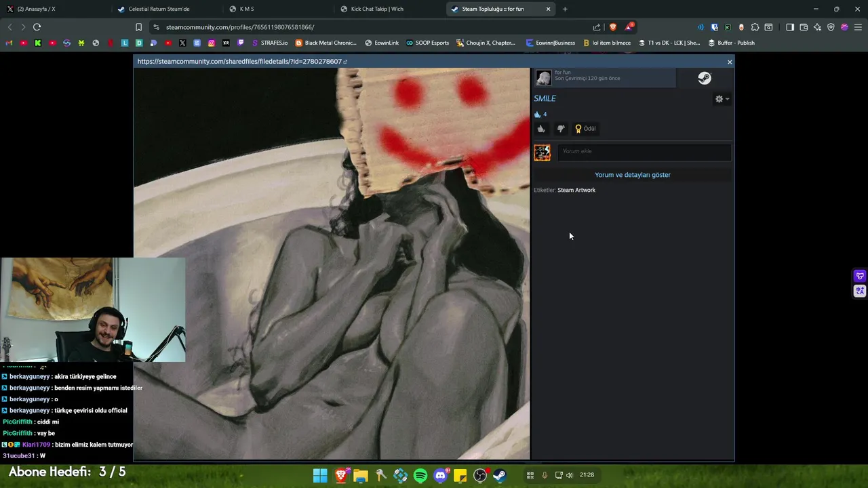Click the purple side widget bottom icon
This screenshot has width=868, height=488.
tap(860, 291)
